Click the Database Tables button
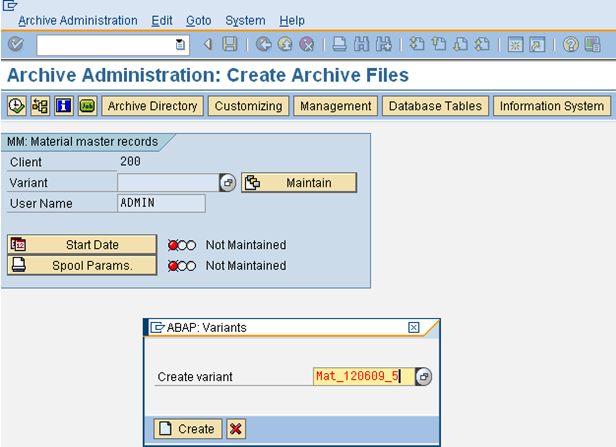This screenshot has height=447, width=616. 435,106
